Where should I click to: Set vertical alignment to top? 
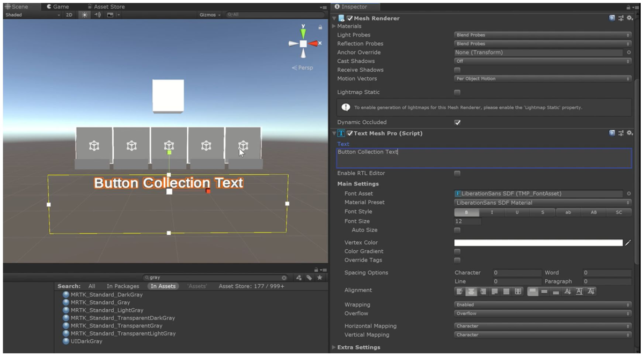pos(533,292)
